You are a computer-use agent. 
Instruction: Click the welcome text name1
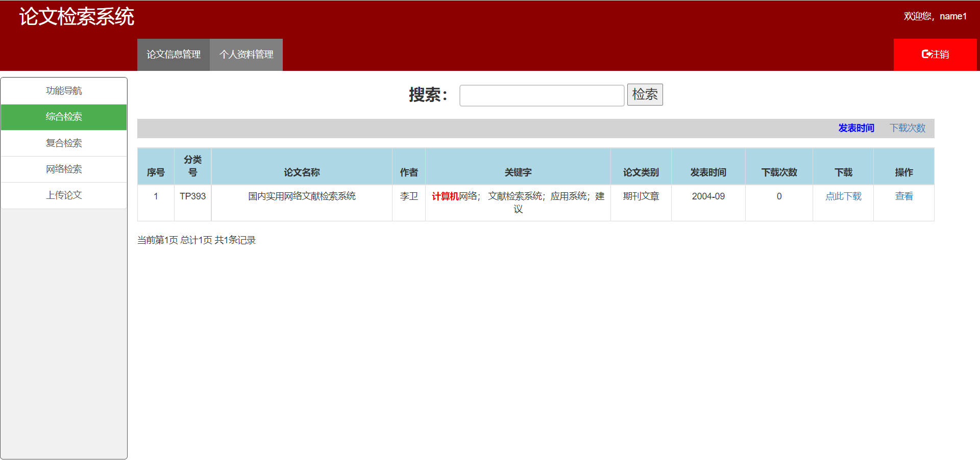point(935,16)
